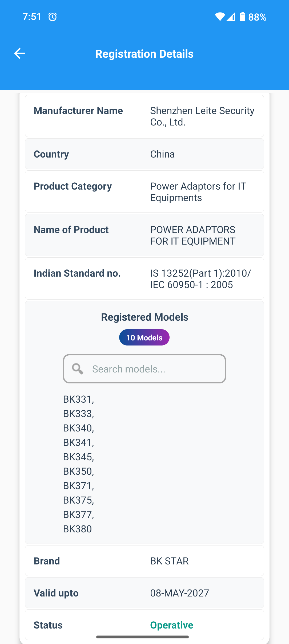The width and height of the screenshot is (289, 644).
Task: Tap the Registration Details title
Action: tap(144, 54)
